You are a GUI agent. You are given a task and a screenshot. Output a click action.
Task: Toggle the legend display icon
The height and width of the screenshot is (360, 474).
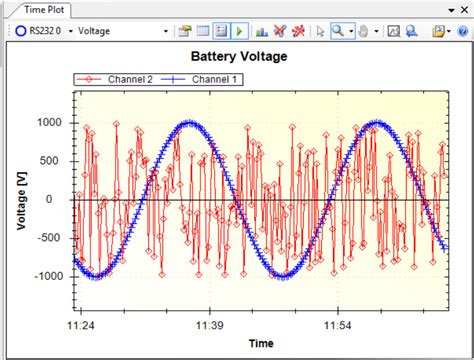(x=221, y=31)
